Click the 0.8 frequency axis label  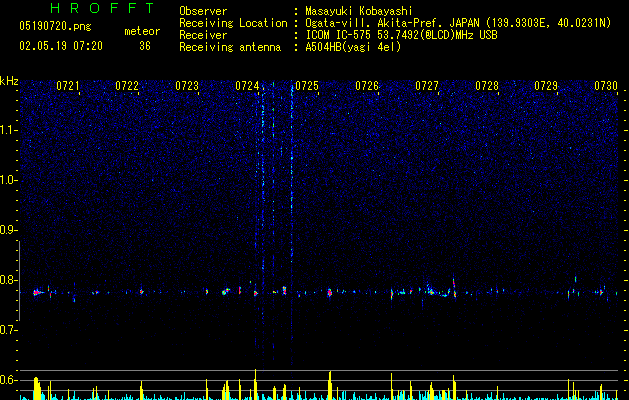coord(8,280)
